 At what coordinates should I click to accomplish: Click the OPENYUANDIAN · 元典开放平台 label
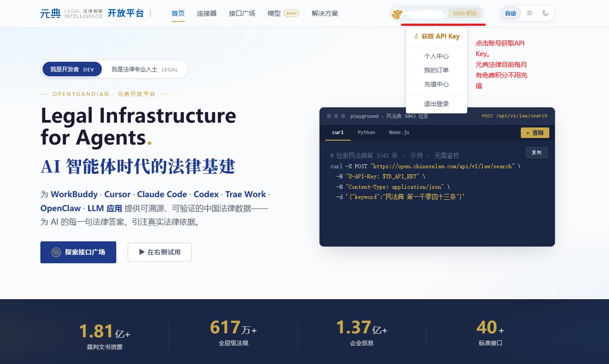(104, 94)
